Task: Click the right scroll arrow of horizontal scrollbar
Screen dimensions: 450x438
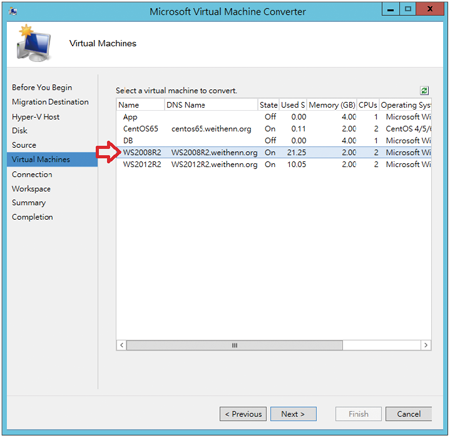Action: (x=426, y=345)
